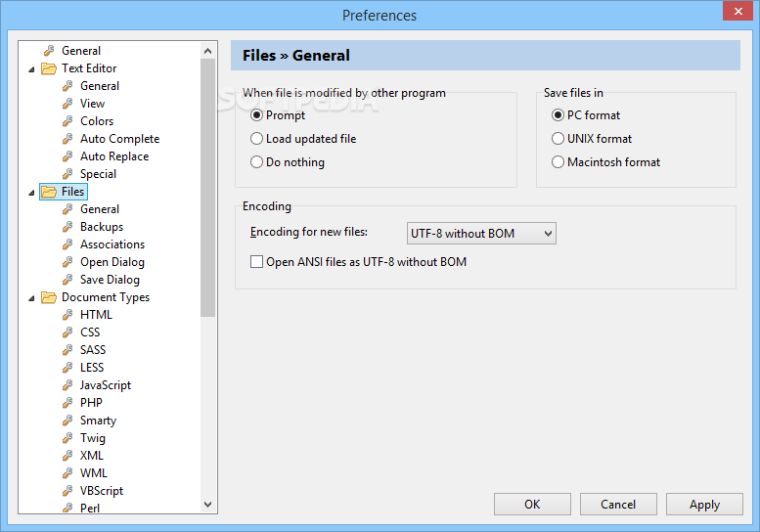Open the Encoding for new files dropdown
Viewport: 760px width, 532px height.
[481, 233]
